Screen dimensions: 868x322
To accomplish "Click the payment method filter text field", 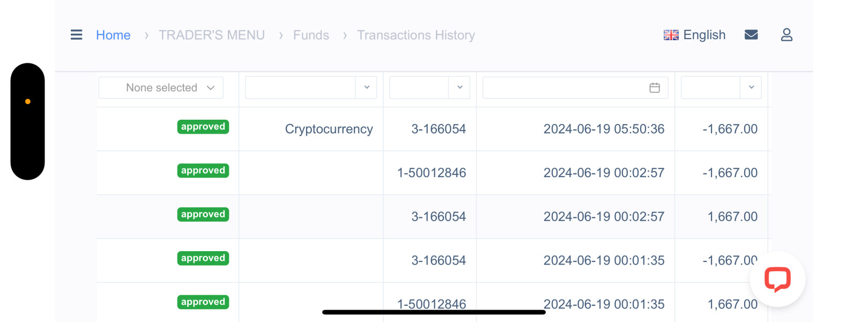I will pyautogui.click(x=300, y=87).
